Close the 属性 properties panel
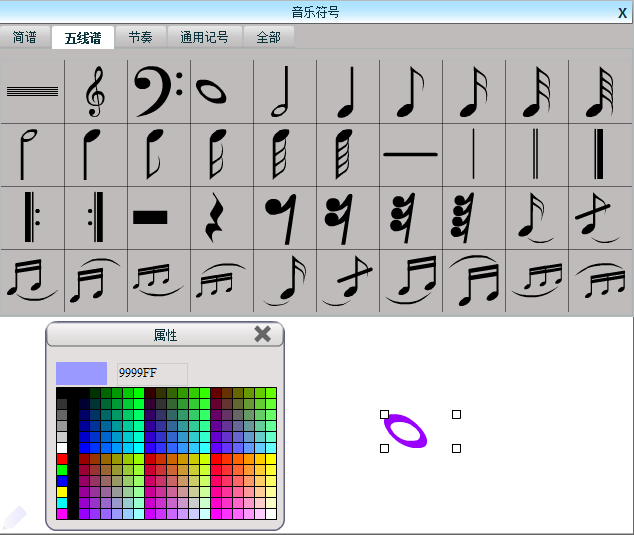634x535 pixels. tap(262, 334)
